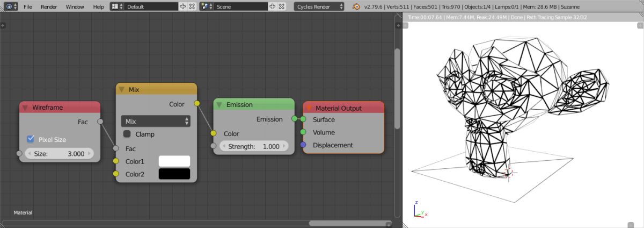Viewport: 644px width, 228px height.
Task: Click the node editor vertical scrollbar
Action: pyautogui.click(x=397, y=89)
